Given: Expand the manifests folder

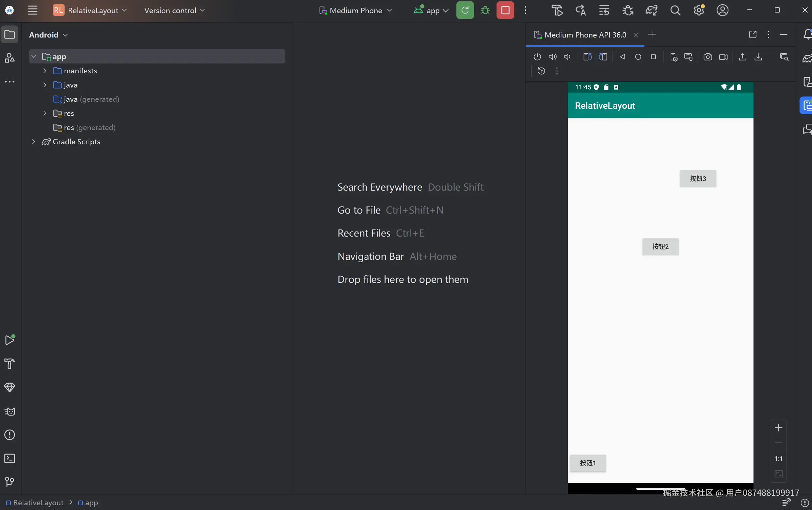Looking at the screenshot, I should [45, 71].
